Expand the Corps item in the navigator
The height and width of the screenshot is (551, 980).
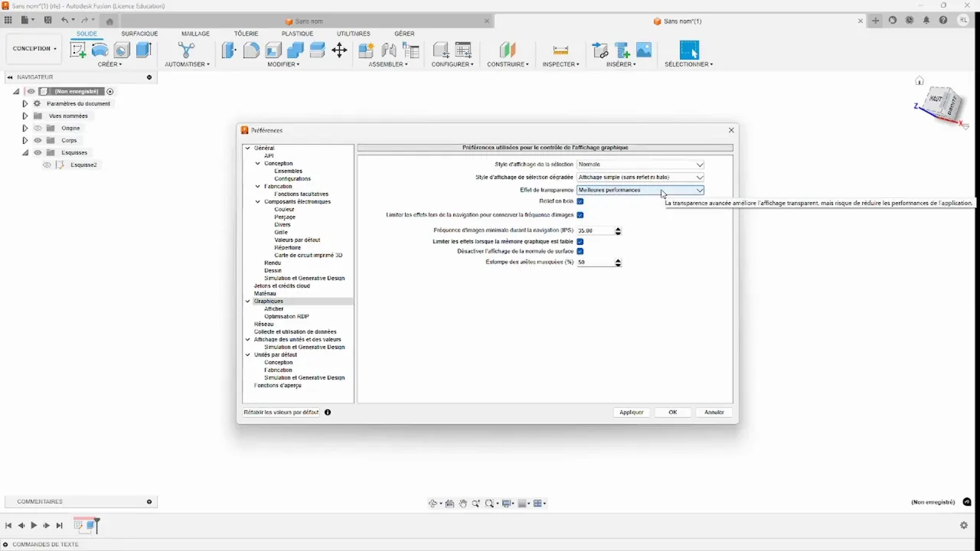[x=24, y=140]
